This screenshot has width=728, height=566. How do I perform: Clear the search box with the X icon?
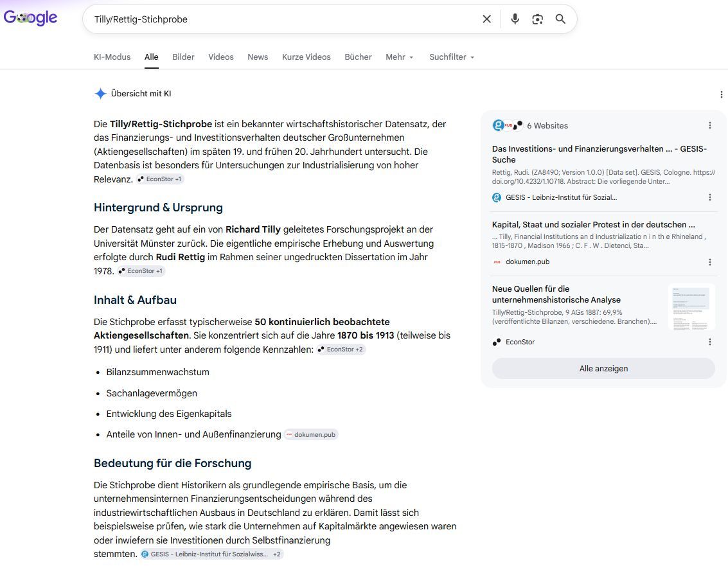point(486,19)
